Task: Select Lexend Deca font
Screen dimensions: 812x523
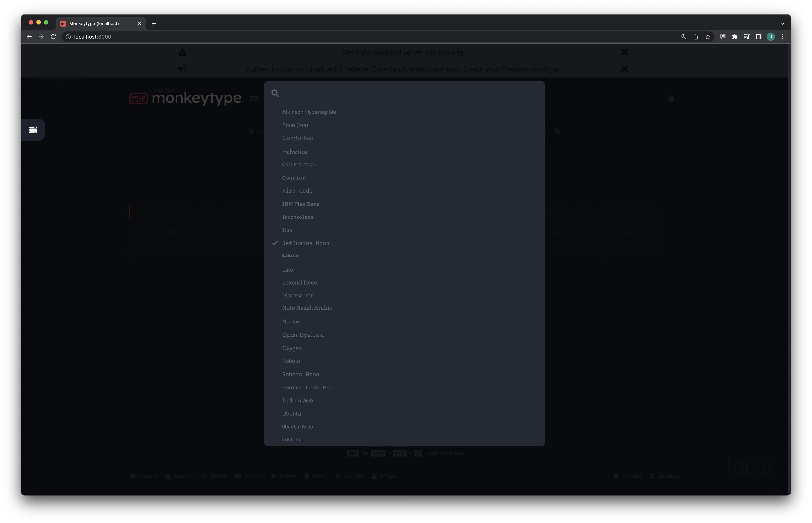Action: tap(404, 282)
